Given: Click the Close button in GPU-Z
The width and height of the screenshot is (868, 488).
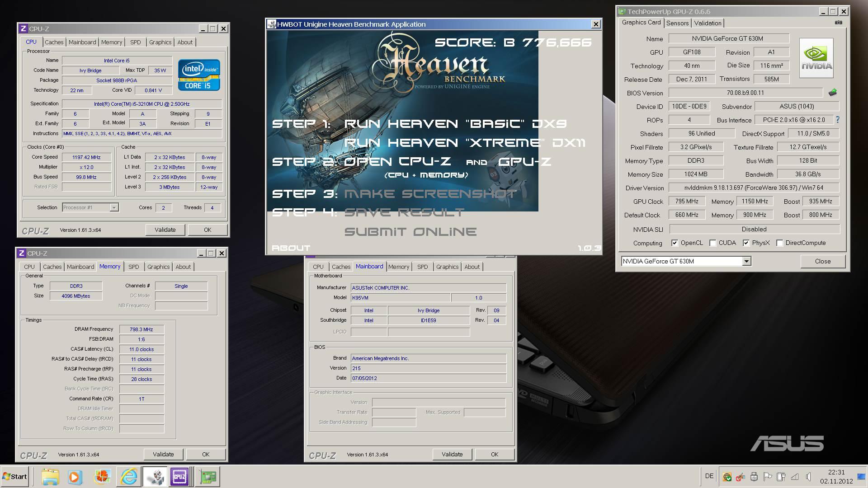Looking at the screenshot, I should 823,261.
